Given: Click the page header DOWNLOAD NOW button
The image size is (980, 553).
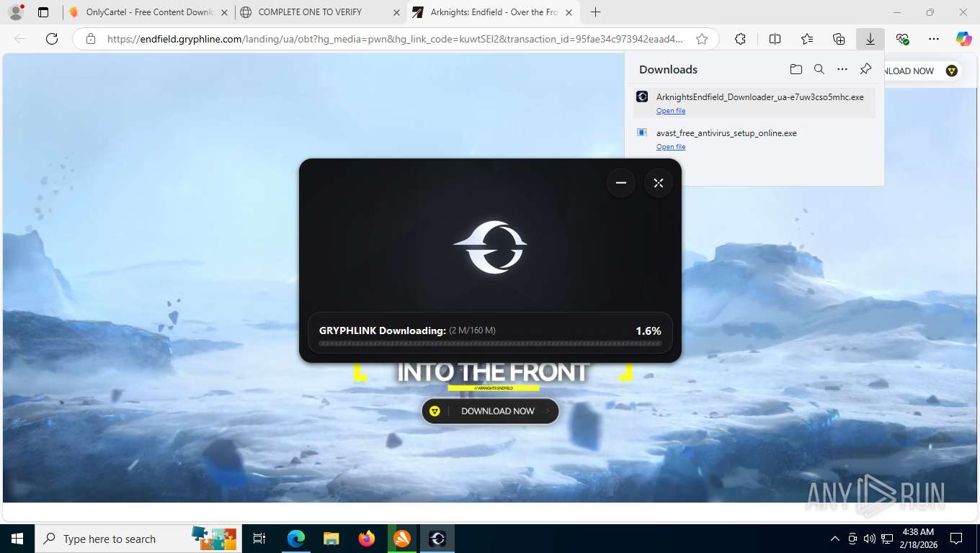Looking at the screenshot, I should coord(922,71).
